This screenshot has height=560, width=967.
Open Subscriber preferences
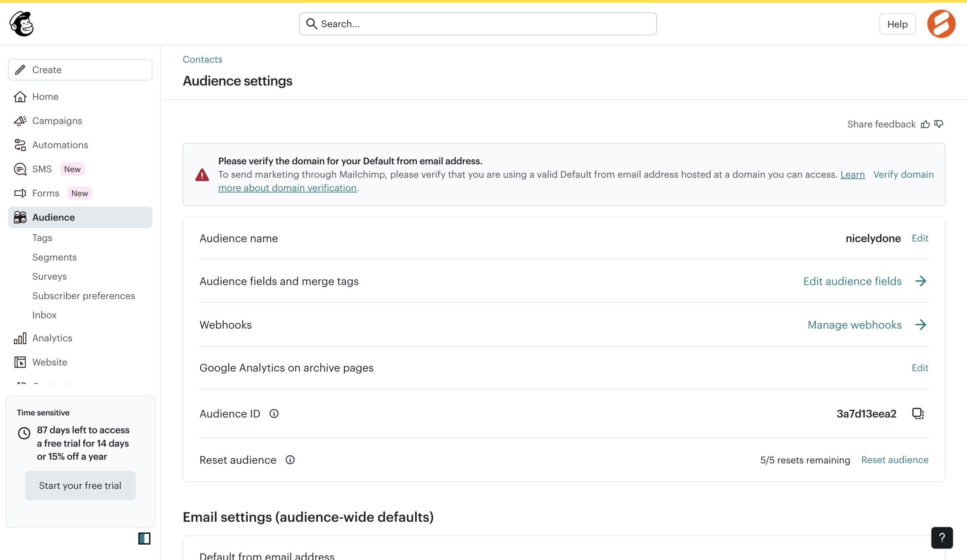click(x=83, y=296)
